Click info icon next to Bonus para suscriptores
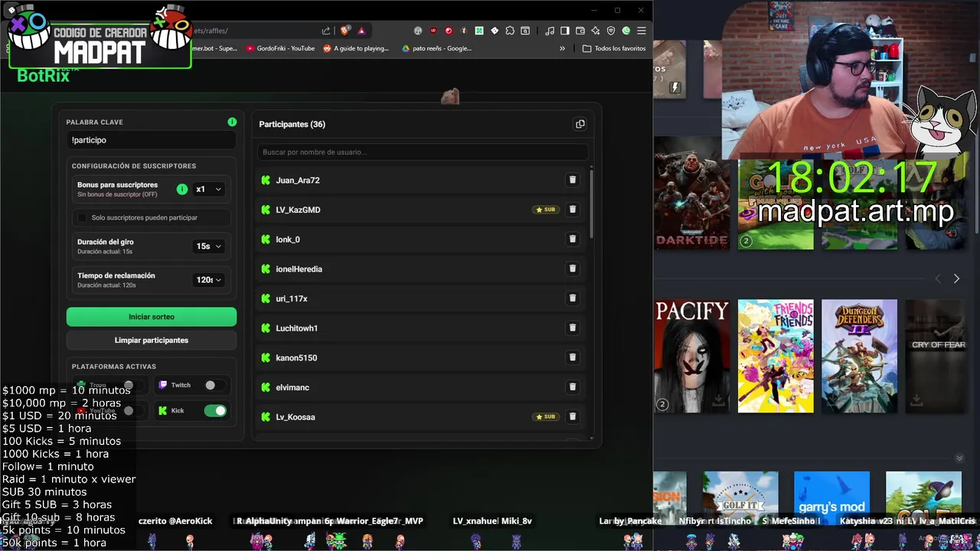Image resolution: width=980 pixels, height=551 pixels. coord(182,189)
